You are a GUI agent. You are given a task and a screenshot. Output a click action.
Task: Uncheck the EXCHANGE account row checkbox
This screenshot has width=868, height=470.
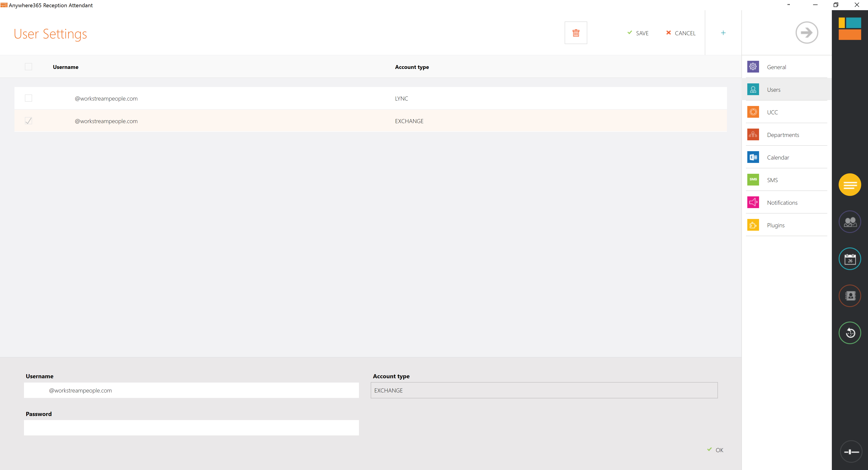[x=29, y=121]
